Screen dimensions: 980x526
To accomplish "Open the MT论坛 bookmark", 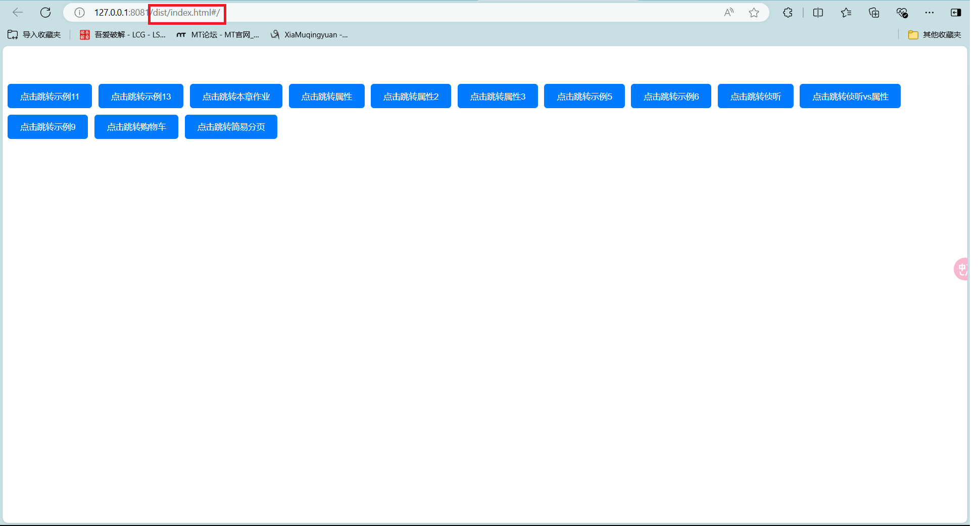I will (218, 35).
